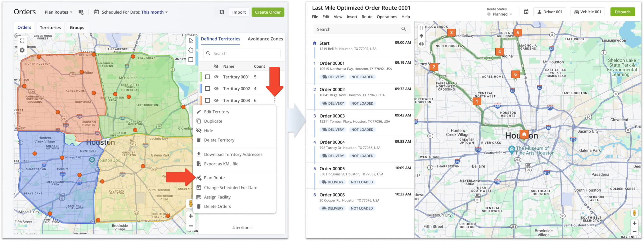
Task: Open the Edit menu in route editor
Action: [326, 17]
